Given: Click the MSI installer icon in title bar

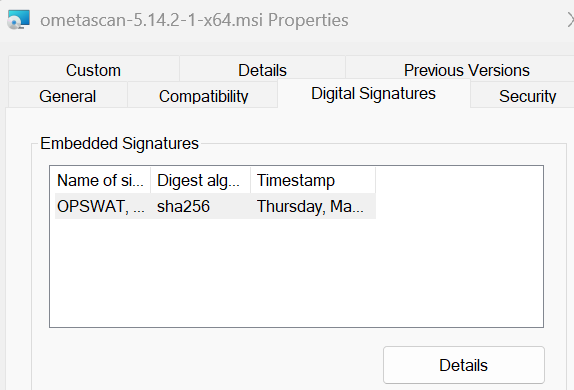Looking at the screenshot, I should (19, 20).
